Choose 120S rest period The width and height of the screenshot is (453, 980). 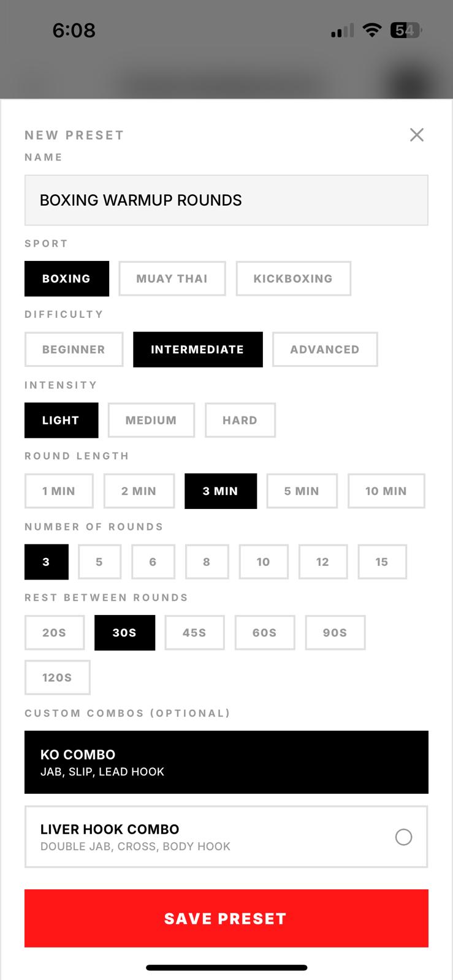tap(57, 677)
